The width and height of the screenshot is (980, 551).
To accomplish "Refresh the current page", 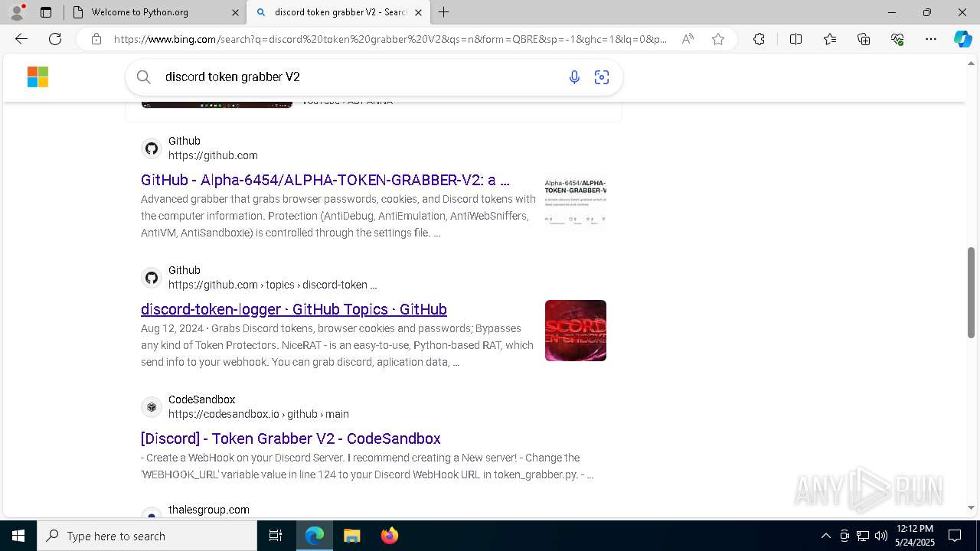I will [x=55, y=39].
